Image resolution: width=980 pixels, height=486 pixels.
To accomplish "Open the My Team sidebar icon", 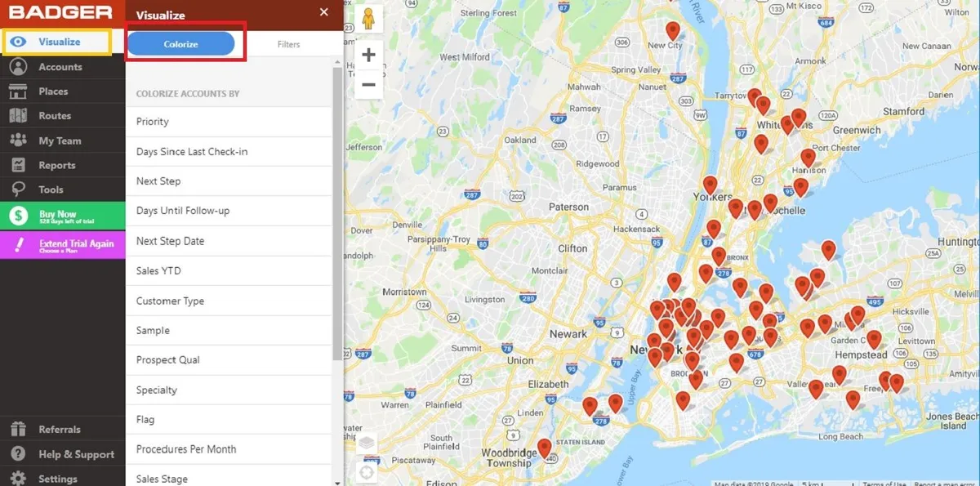I will (x=19, y=140).
